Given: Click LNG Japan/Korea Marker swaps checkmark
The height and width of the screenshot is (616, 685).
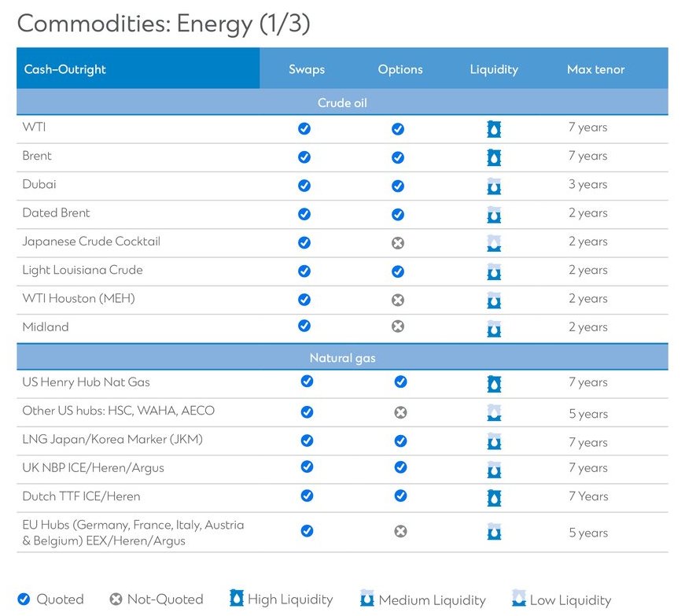Looking at the screenshot, I should click(x=307, y=441).
